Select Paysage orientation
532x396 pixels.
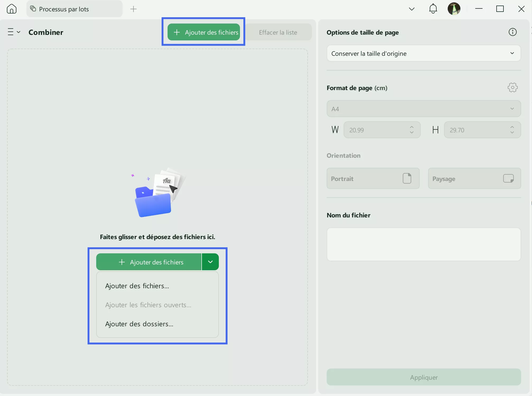[474, 179]
